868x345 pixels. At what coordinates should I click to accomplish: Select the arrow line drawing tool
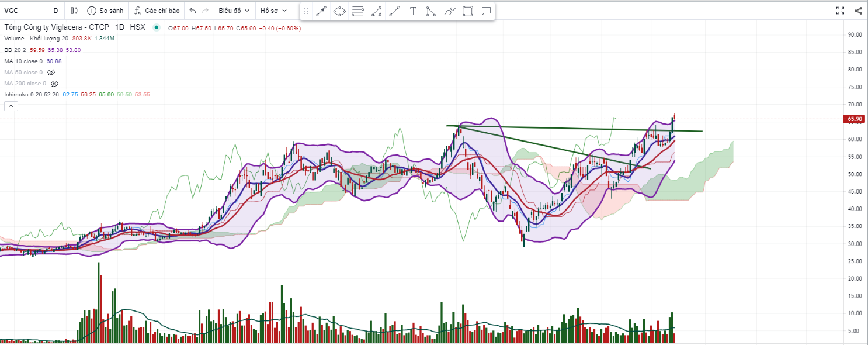321,11
